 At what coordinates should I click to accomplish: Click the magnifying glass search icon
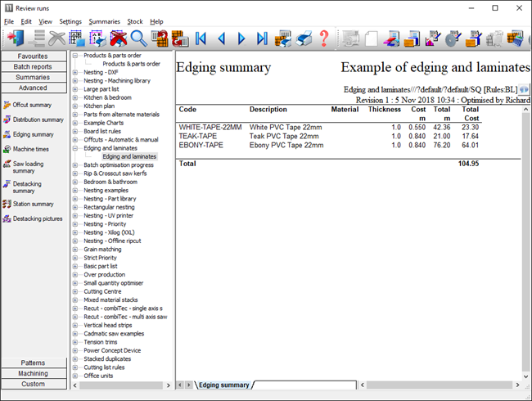coord(138,38)
